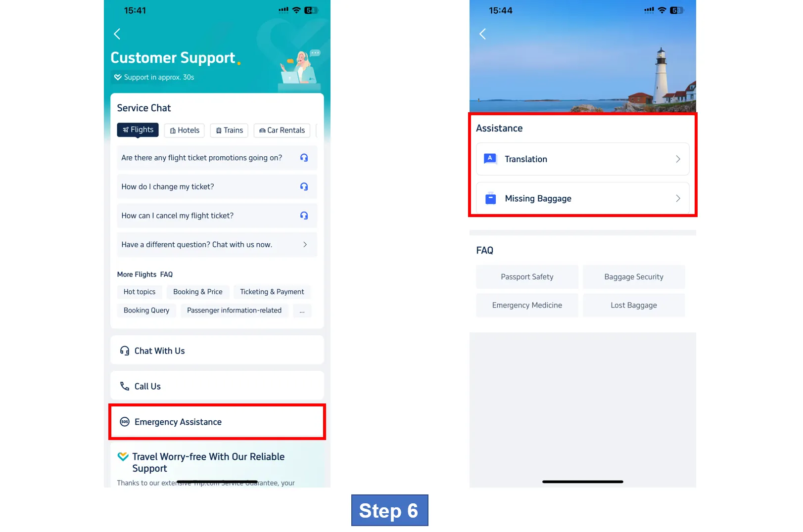
Task: Tap back arrow on Customer Support screen
Action: click(x=117, y=34)
